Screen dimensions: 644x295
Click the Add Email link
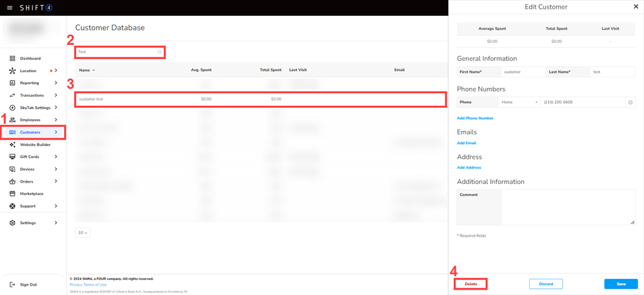tap(466, 143)
